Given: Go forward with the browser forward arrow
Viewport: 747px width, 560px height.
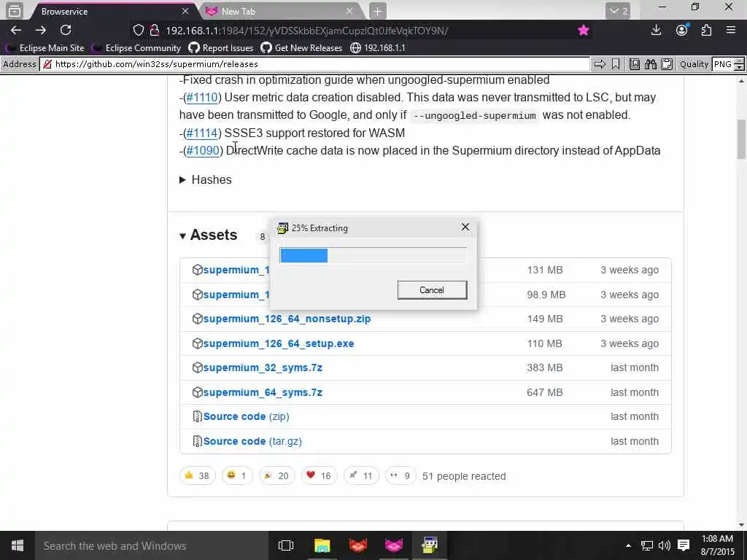Looking at the screenshot, I should click(x=41, y=31).
